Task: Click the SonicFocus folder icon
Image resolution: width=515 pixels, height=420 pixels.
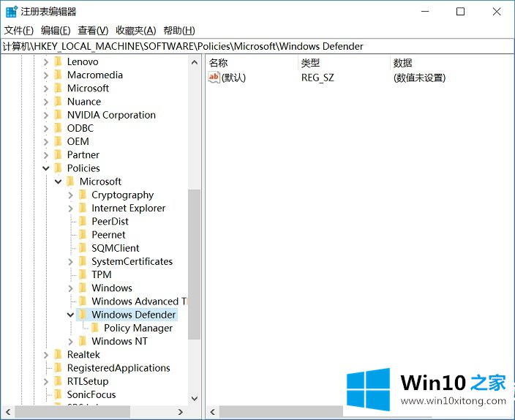Action: [58, 394]
